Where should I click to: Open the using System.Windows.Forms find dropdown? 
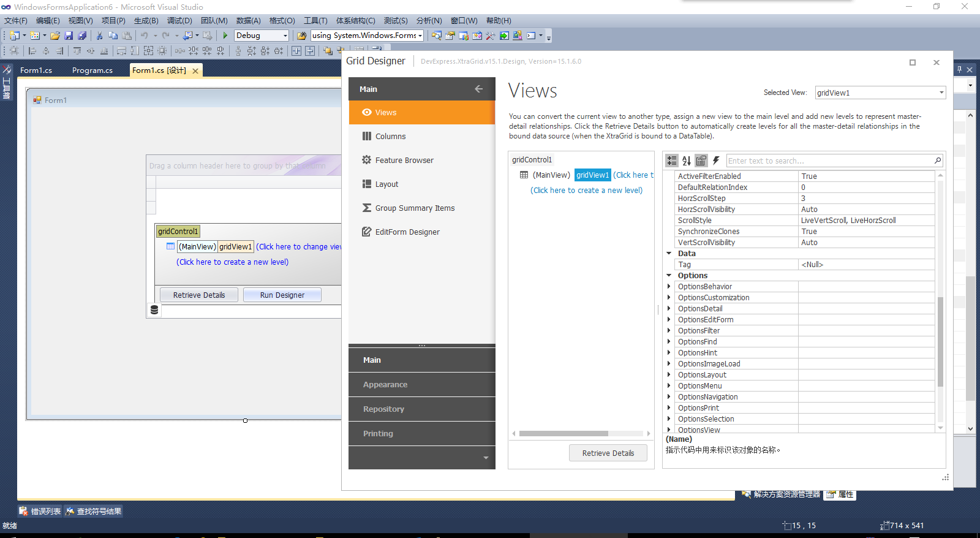pyautogui.click(x=420, y=36)
